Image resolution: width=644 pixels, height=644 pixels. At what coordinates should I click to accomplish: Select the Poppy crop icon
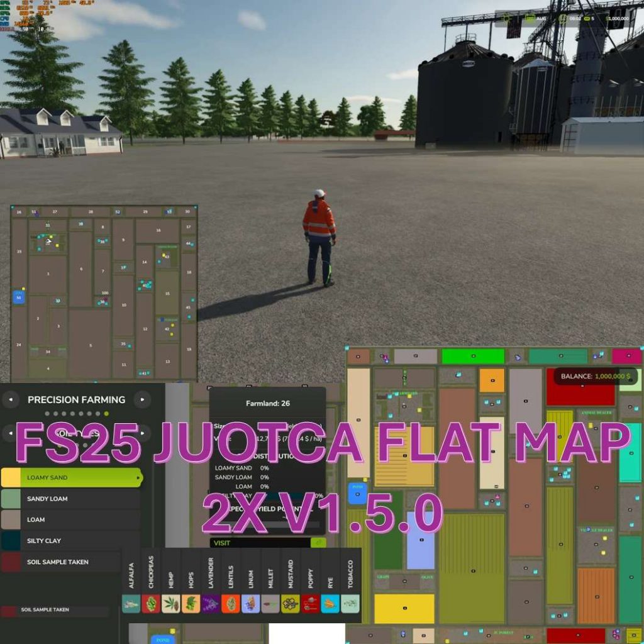point(311,603)
